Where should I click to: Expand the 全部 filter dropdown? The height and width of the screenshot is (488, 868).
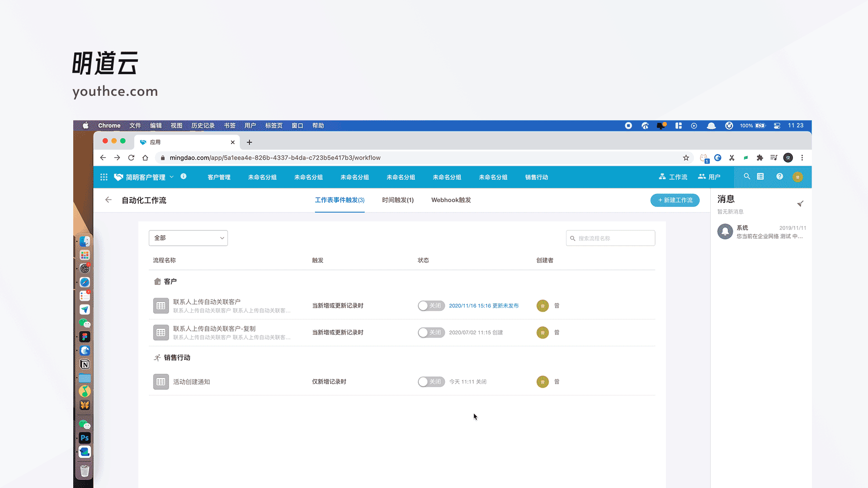188,238
